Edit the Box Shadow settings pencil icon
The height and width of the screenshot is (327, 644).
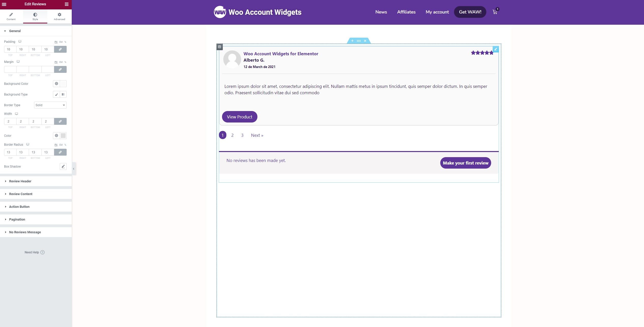63,167
